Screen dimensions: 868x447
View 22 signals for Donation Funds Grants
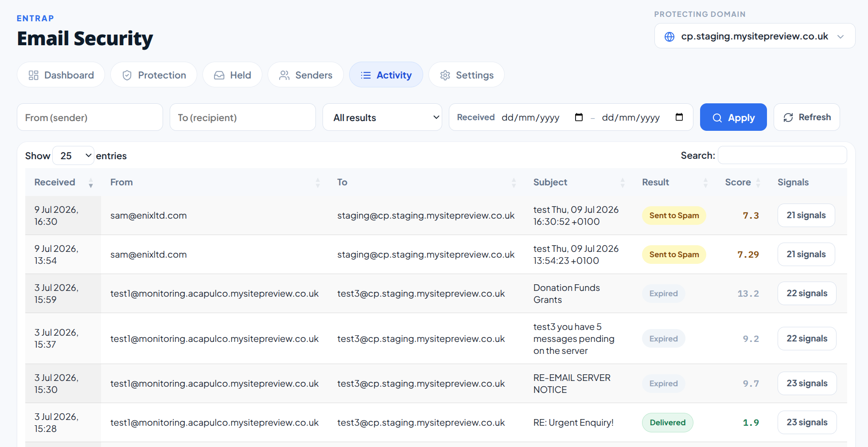click(x=807, y=293)
